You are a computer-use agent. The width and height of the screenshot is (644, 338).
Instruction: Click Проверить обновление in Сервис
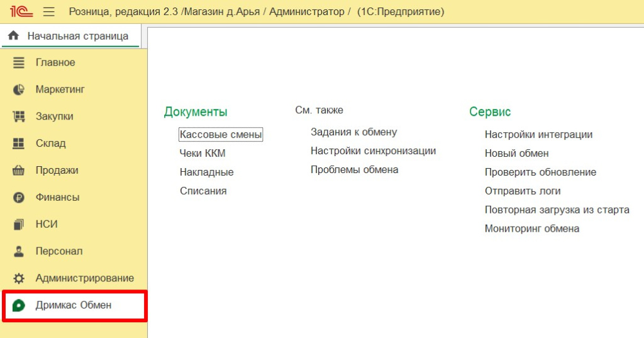pos(540,172)
